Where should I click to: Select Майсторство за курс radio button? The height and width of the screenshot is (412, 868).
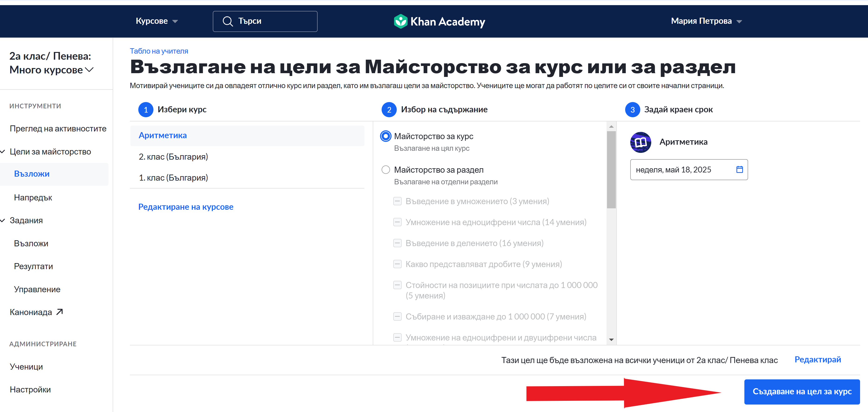(x=386, y=136)
